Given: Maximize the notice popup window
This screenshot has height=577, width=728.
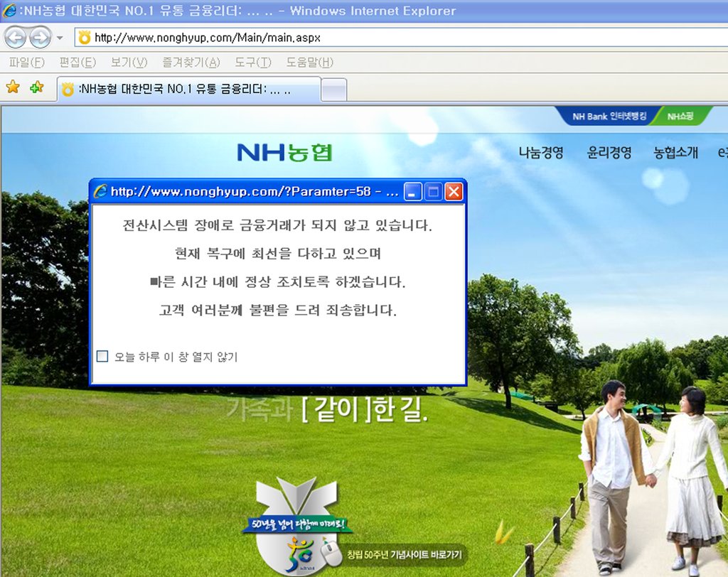Looking at the screenshot, I should click(x=434, y=191).
